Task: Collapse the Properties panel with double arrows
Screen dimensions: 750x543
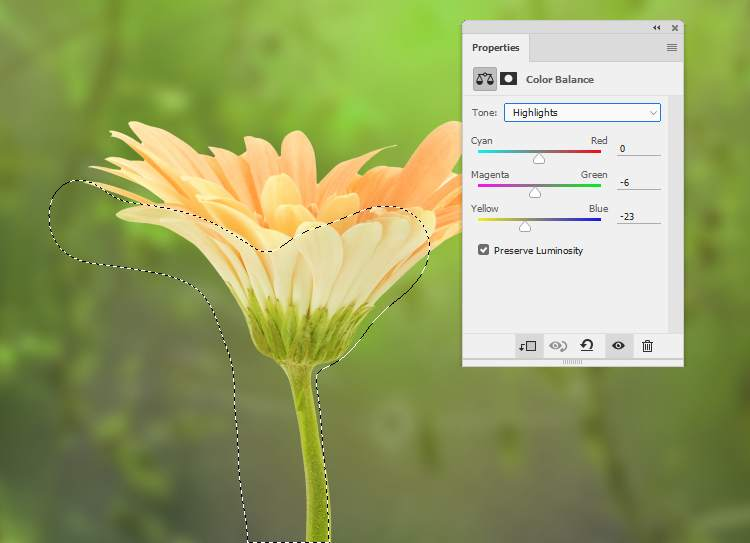Action: click(x=656, y=28)
